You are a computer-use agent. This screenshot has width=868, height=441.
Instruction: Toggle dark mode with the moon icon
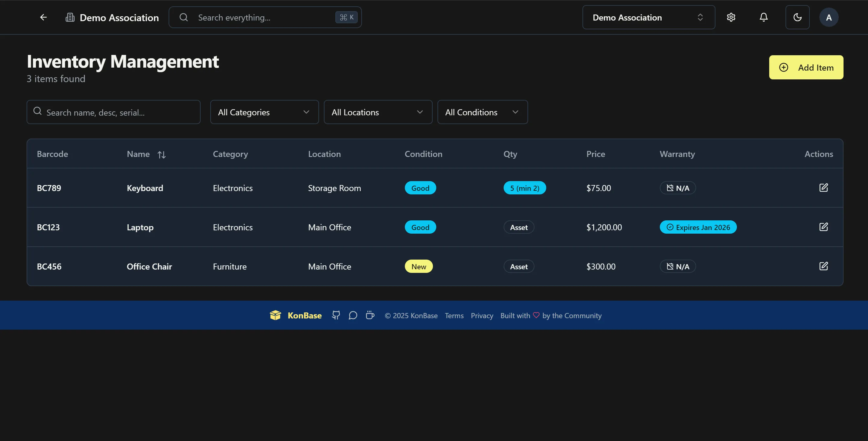click(798, 17)
